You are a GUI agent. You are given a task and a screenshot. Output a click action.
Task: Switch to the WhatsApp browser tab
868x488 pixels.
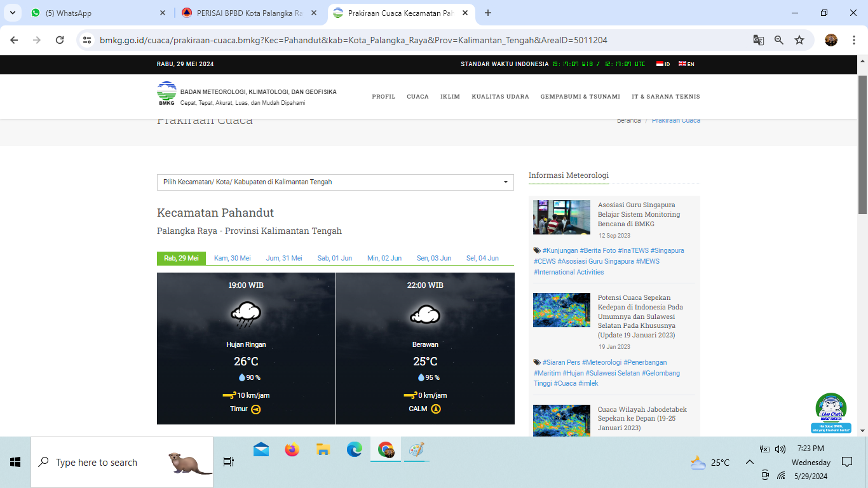[98, 13]
